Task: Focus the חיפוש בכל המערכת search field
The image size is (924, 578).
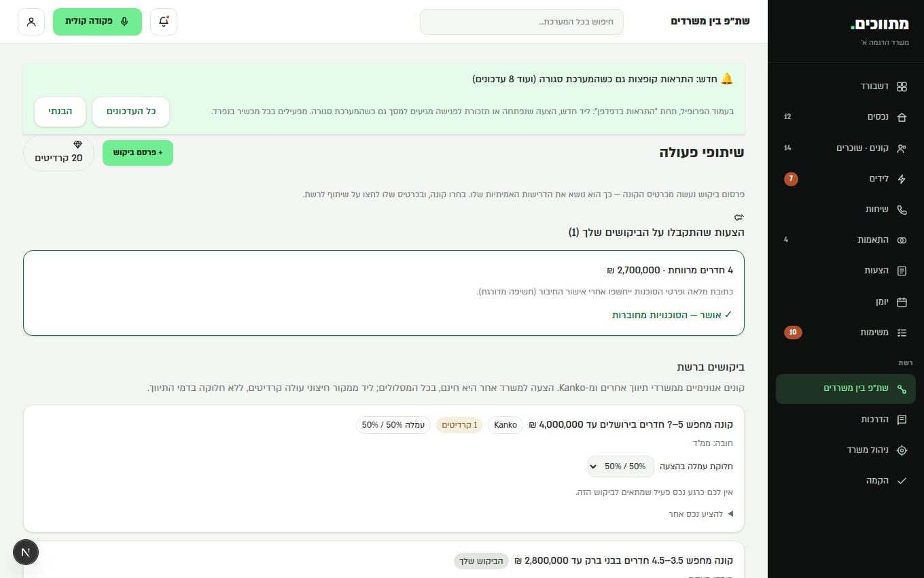Action: click(521, 22)
